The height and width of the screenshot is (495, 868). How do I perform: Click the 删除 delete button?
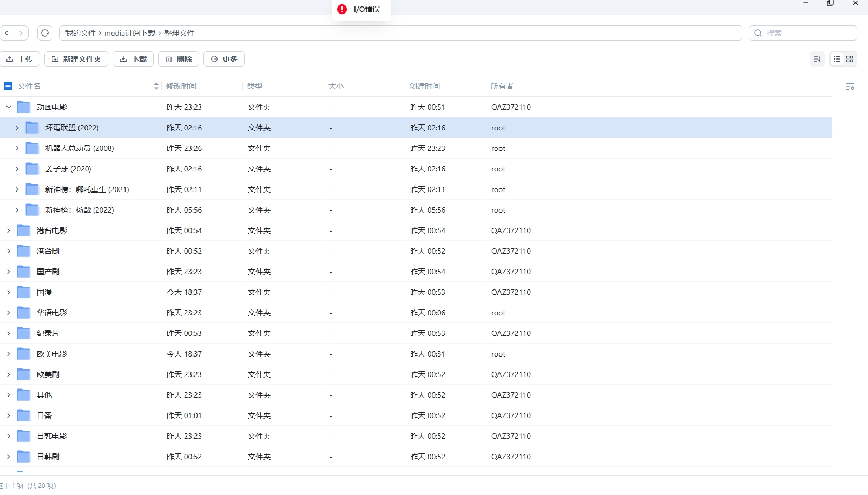point(179,59)
